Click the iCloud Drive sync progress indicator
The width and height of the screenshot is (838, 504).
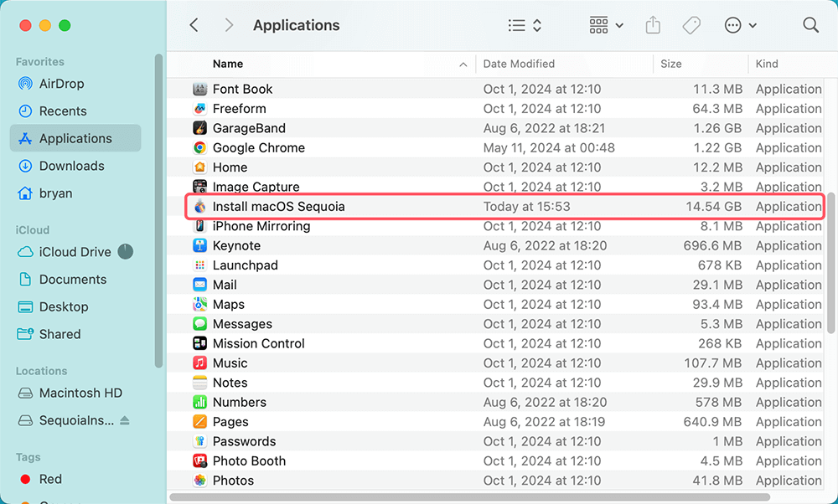point(125,251)
